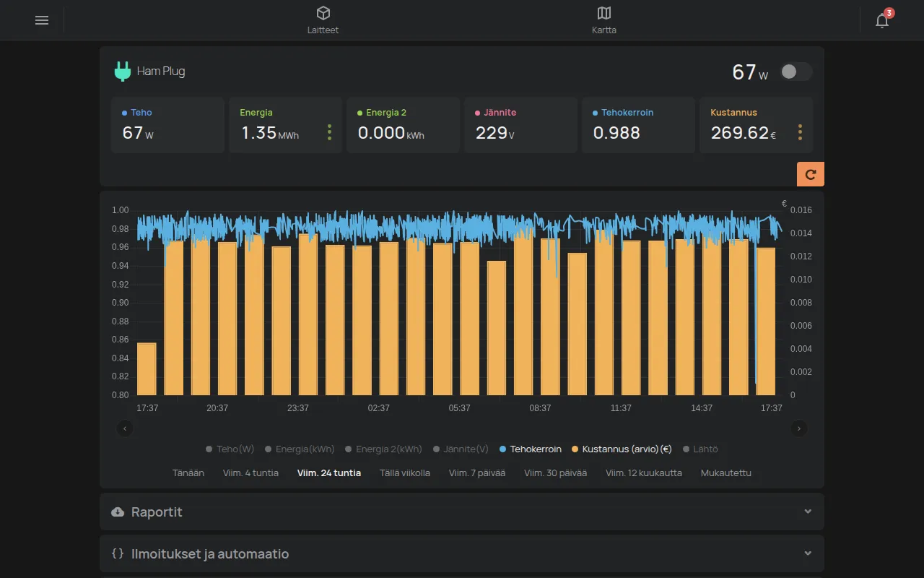This screenshot has height=578, width=924.
Task: Open the Energia card three-dot menu
Action: 329,132
